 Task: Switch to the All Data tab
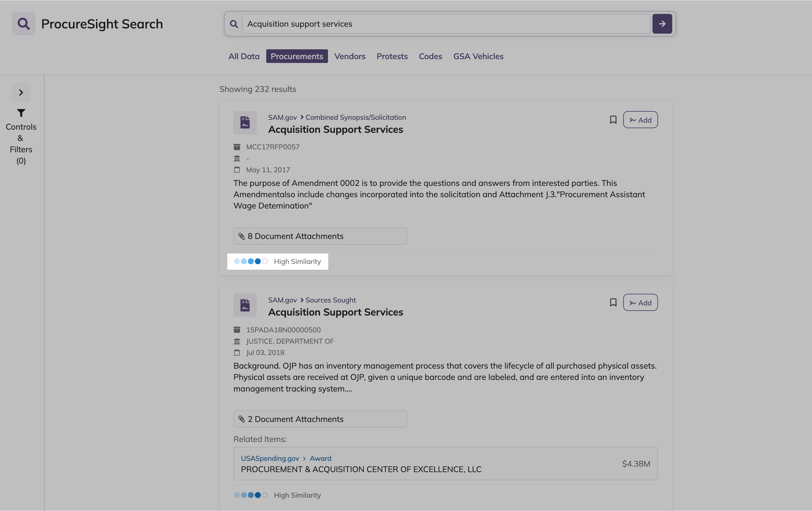[244, 56]
